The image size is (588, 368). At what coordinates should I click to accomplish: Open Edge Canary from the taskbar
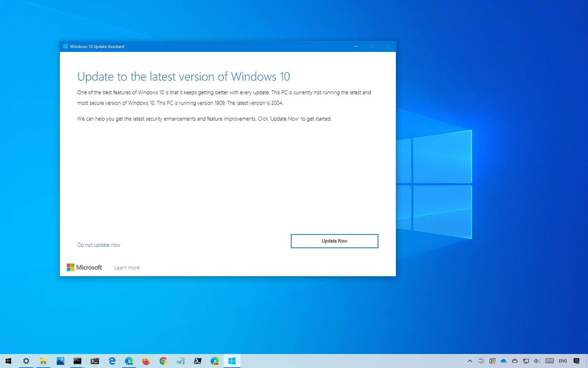coord(215,361)
